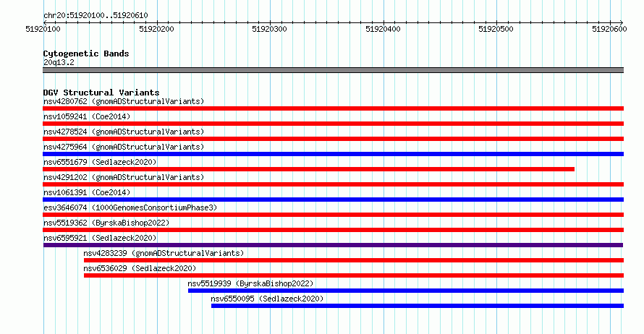Click the nsv5519939 blue variant bar
This screenshot has width=644, height=334.
406,291
